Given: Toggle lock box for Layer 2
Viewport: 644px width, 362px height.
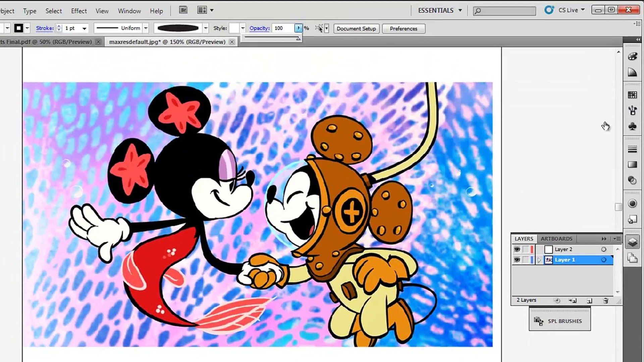Looking at the screenshot, I should pyautogui.click(x=526, y=249).
